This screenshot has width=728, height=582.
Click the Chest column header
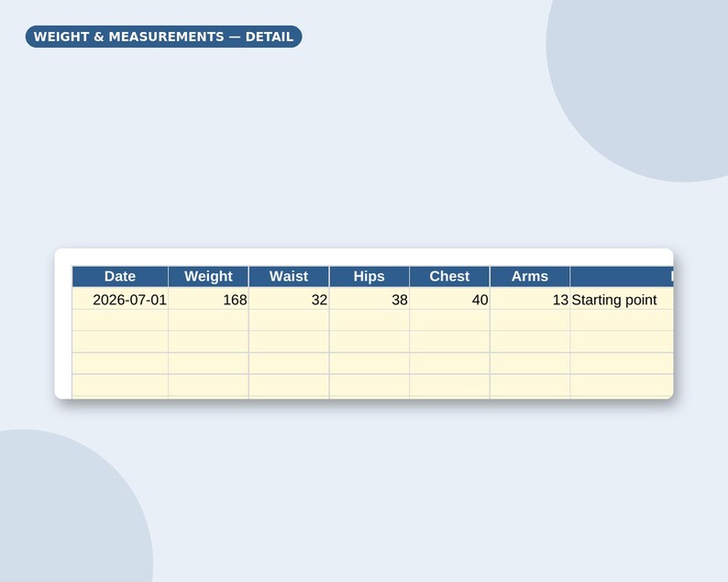coord(449,276)
